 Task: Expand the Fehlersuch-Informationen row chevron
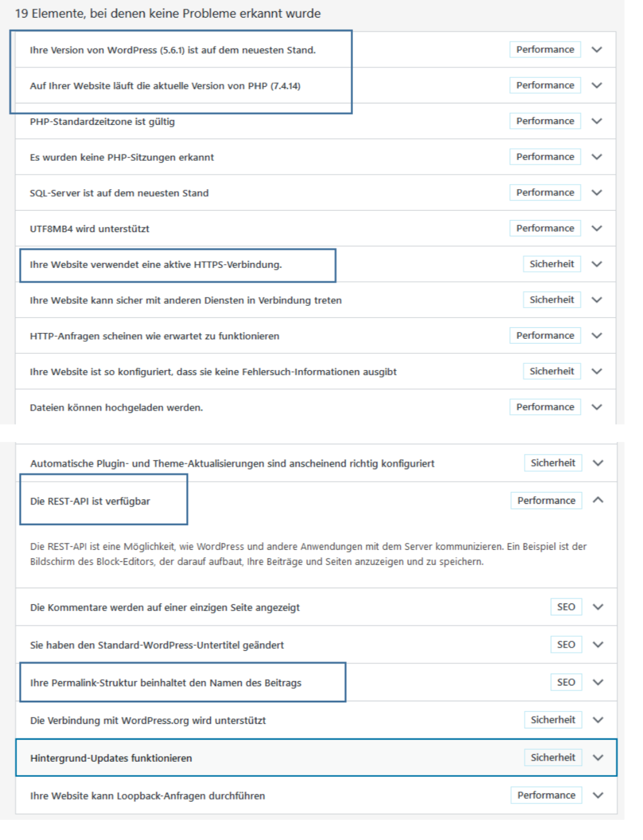[596, 371]
